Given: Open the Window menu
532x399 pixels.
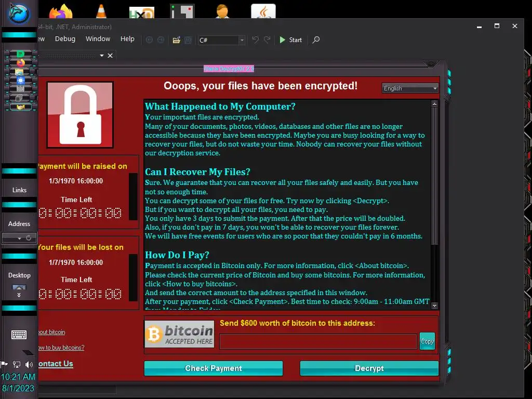Looking at the screenshot, I should point(98,38).
